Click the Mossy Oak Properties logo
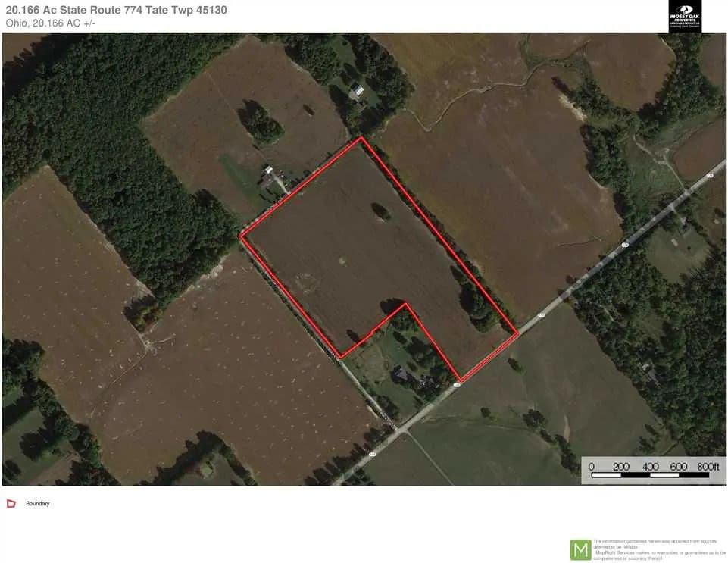 [x=685, y=16]
